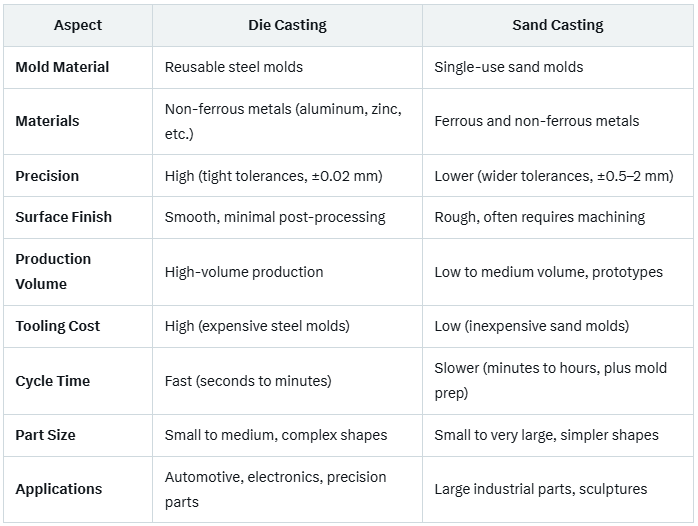Screen dimensions: 698x526
Task: Click the "Small to medium, complex shapes" cell
Action: point(275,435)
